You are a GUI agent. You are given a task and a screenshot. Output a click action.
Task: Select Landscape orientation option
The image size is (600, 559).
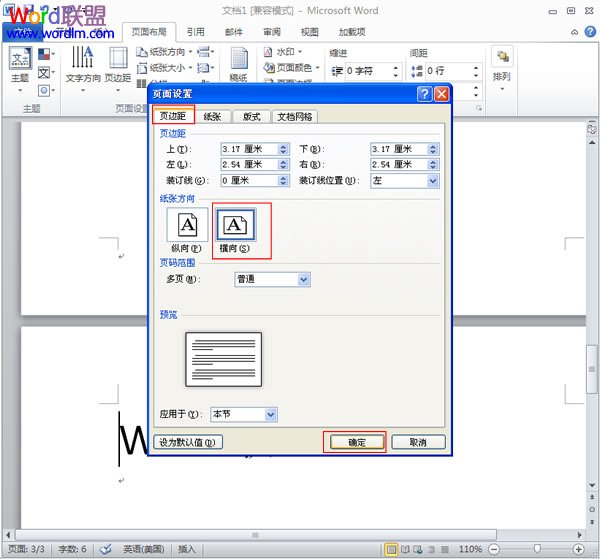click(x=235, y=230)
